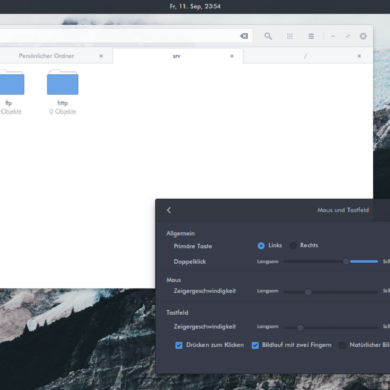Go back in Maus und Tastfeld settings
The height and width of the screenshot is (390, 390).
click(169, 210)
